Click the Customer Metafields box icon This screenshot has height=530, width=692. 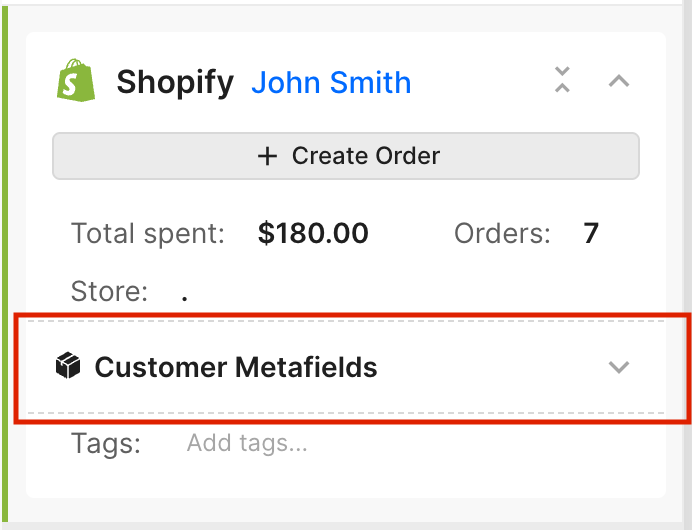coord(68,365)
